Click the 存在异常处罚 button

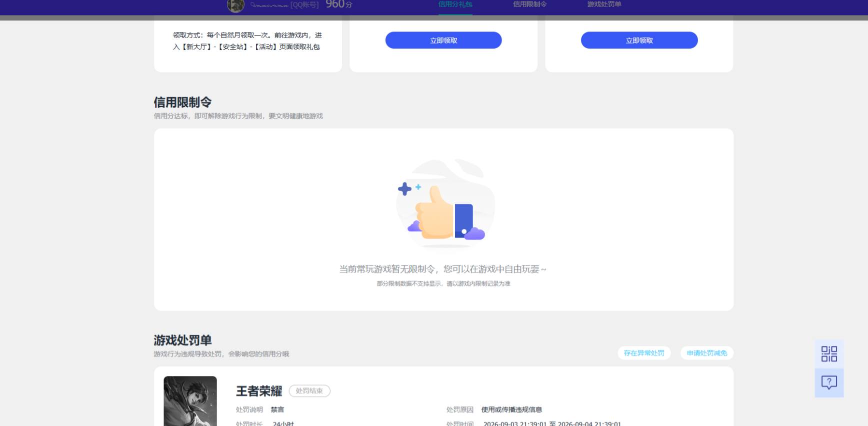click(x=644, y=353)
